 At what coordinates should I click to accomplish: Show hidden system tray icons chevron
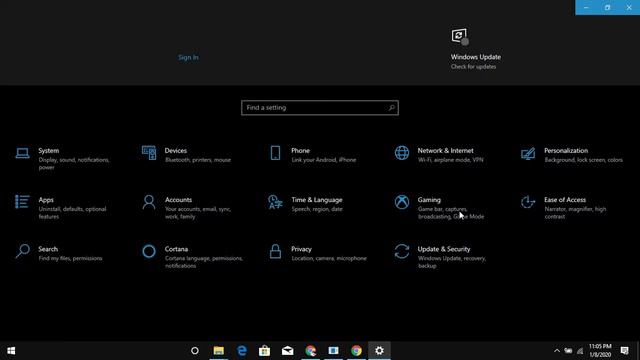click(x=557, y=351)
